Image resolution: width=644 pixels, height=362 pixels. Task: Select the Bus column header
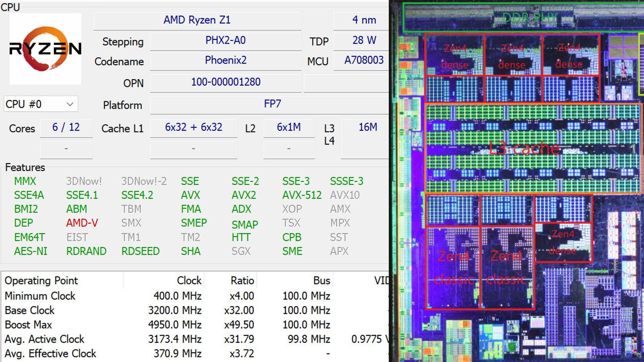322,280
